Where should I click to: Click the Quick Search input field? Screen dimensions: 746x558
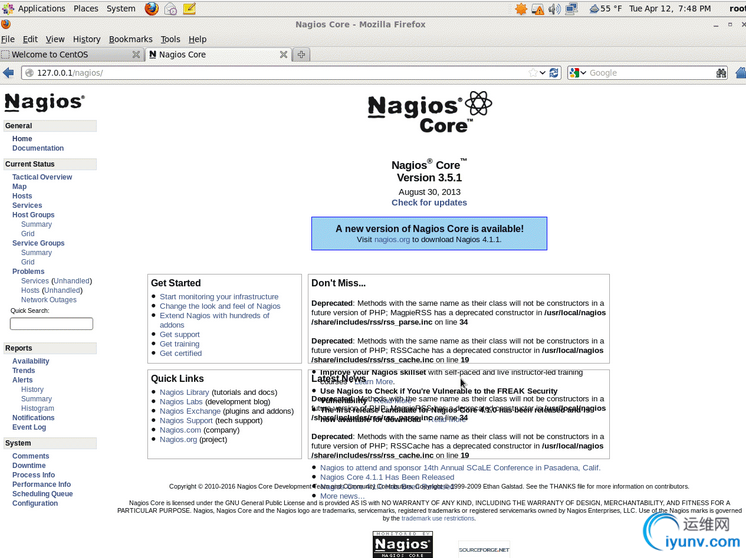pyautogui.click(x=51, y=324)
